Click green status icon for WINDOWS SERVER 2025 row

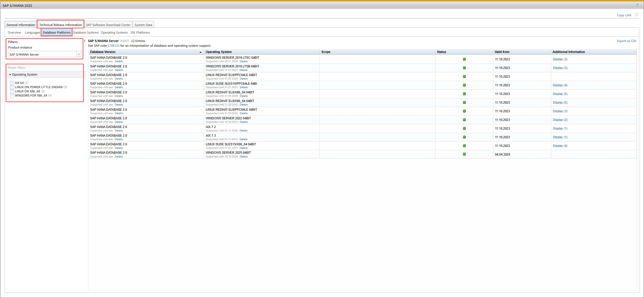(x=464, y=154)
